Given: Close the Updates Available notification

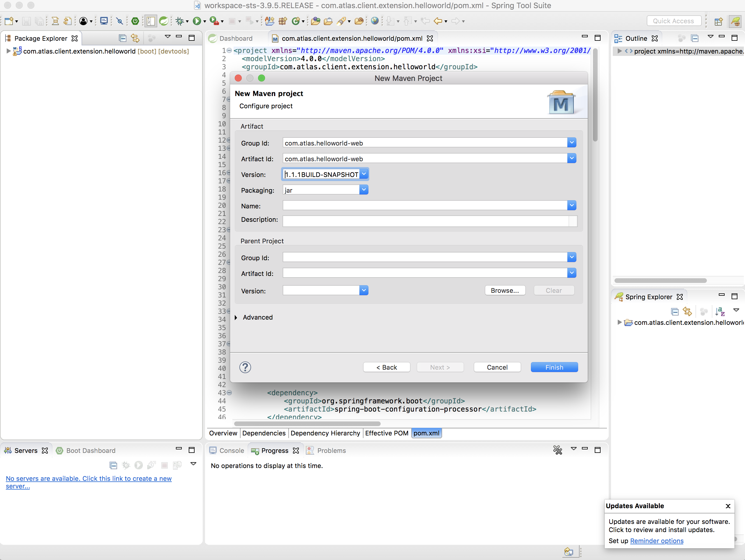Looking at the screenshot, I should [x=728, y=506].
